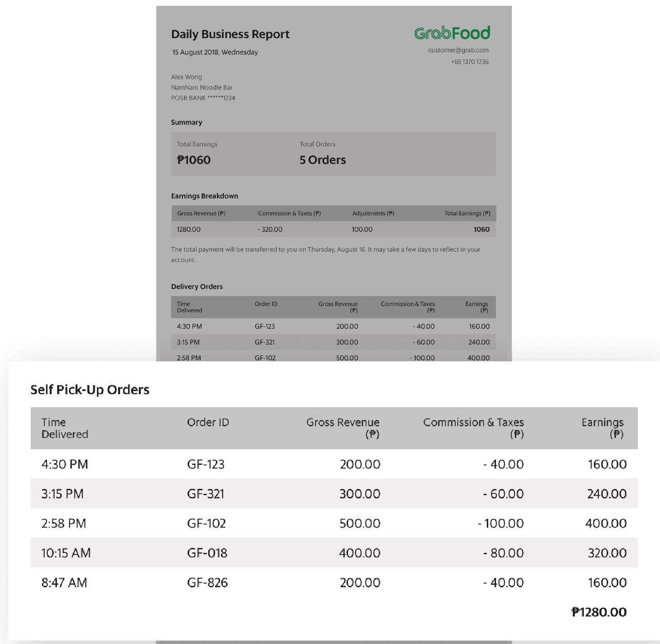The height and width of the screenshot is (644, 660).
Task: Click the payment transfer notice paragraph
Action: click(x=325, y=255)
